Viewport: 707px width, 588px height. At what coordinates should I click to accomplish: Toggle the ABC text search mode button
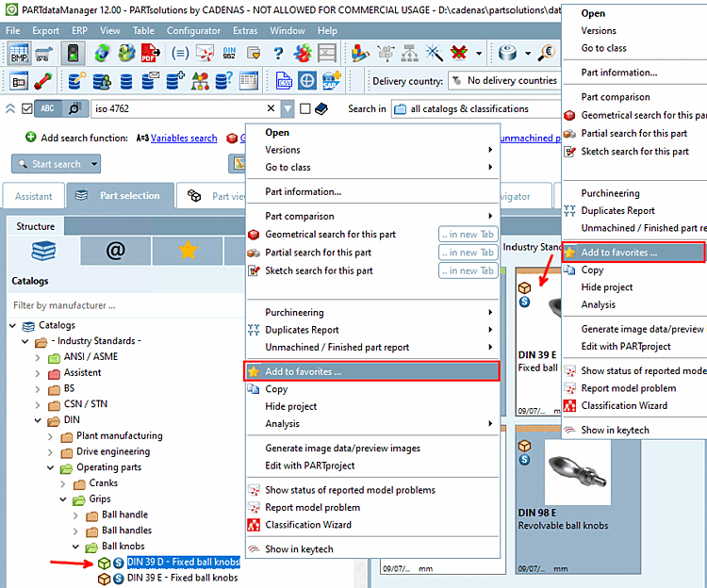tap(47, 108)
